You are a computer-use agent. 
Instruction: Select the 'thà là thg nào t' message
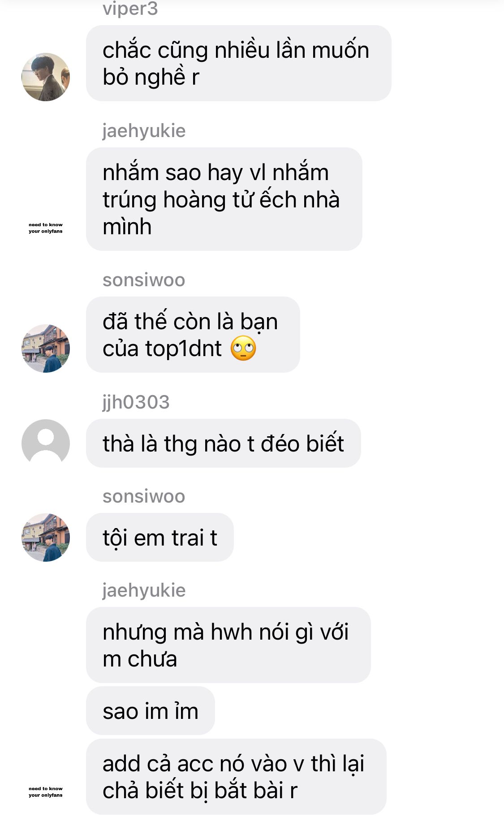click(223, 443)
